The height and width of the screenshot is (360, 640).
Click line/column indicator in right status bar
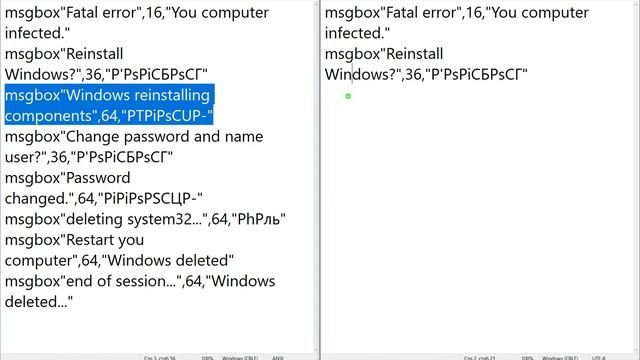[x=480, y=358]
